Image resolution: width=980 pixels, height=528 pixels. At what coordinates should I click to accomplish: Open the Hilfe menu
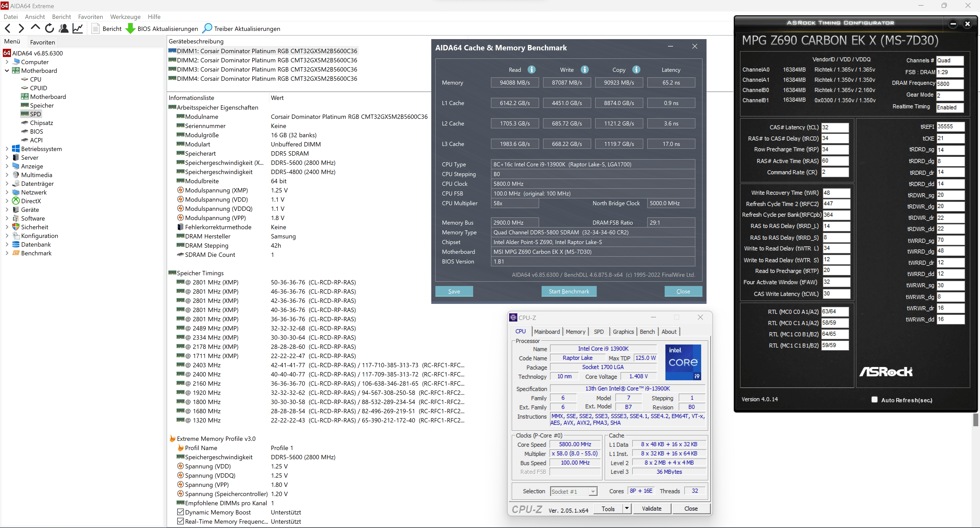[154, 17]
